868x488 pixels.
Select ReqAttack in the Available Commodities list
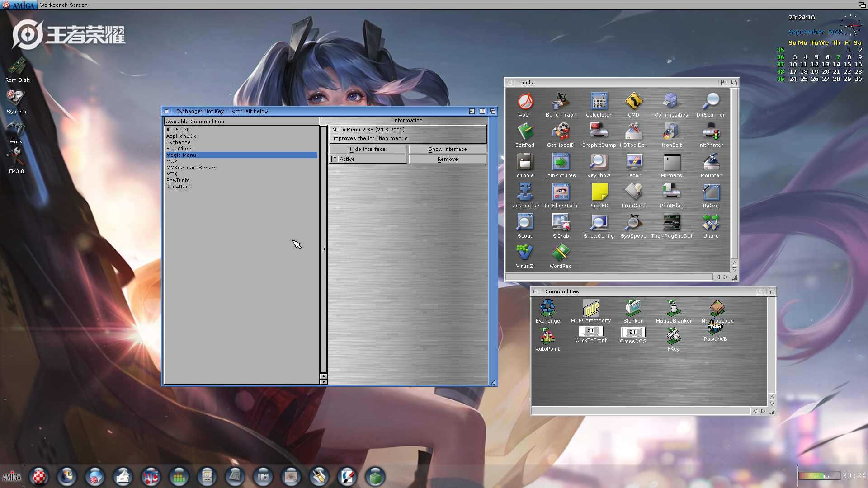pyautogui.click(x=179, y=187)
